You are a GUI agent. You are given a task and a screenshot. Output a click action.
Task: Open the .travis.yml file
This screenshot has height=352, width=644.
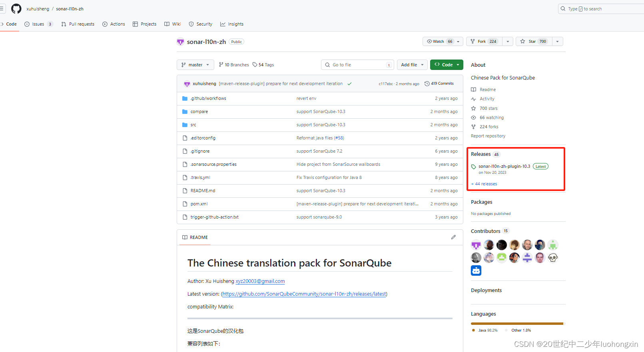[200, 177]
